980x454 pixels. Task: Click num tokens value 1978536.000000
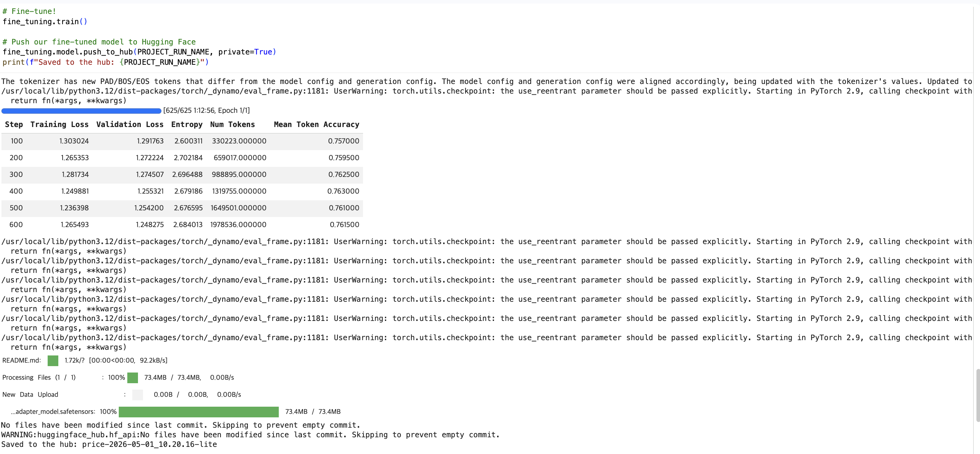[238, 225]
